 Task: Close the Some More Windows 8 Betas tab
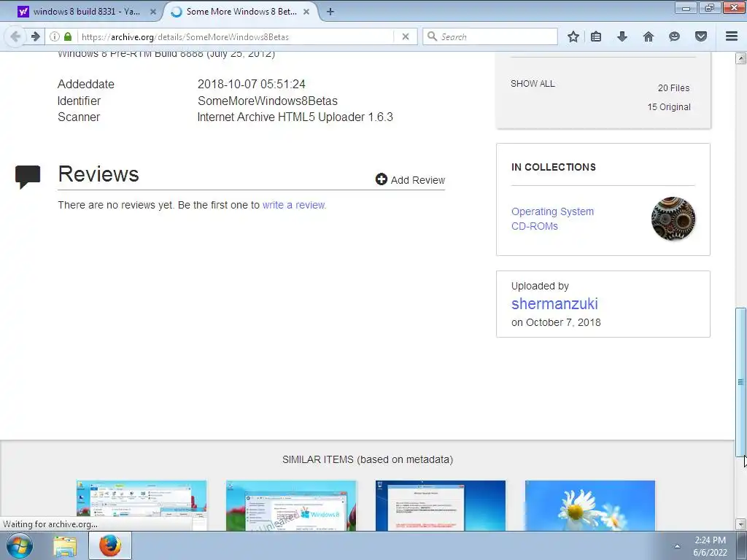click(x=306, y=12)
